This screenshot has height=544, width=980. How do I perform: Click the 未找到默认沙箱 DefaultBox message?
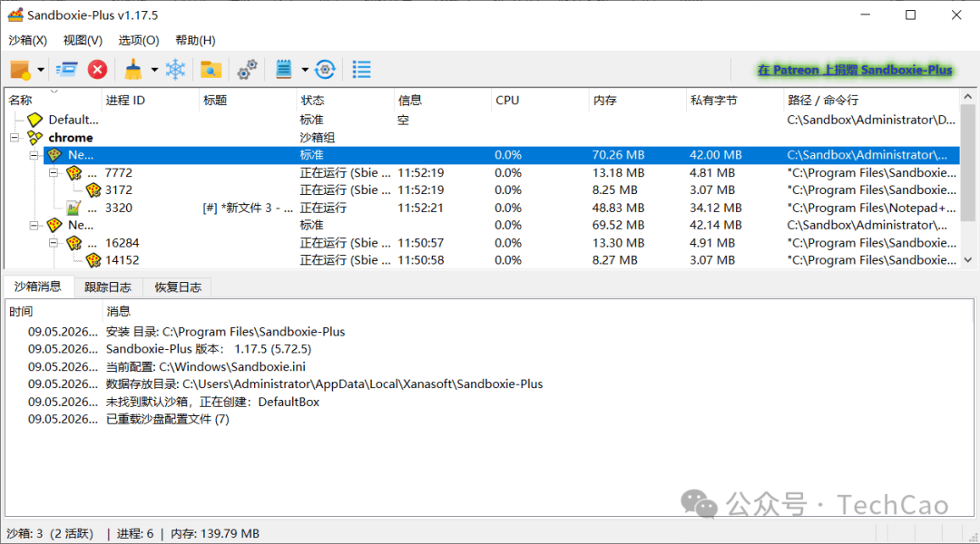(x=212, y=402)
